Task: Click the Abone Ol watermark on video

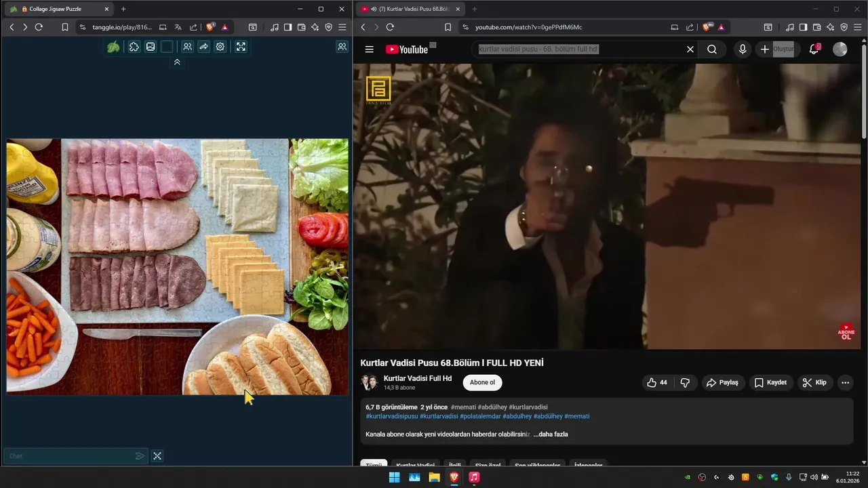Action: 846,331
